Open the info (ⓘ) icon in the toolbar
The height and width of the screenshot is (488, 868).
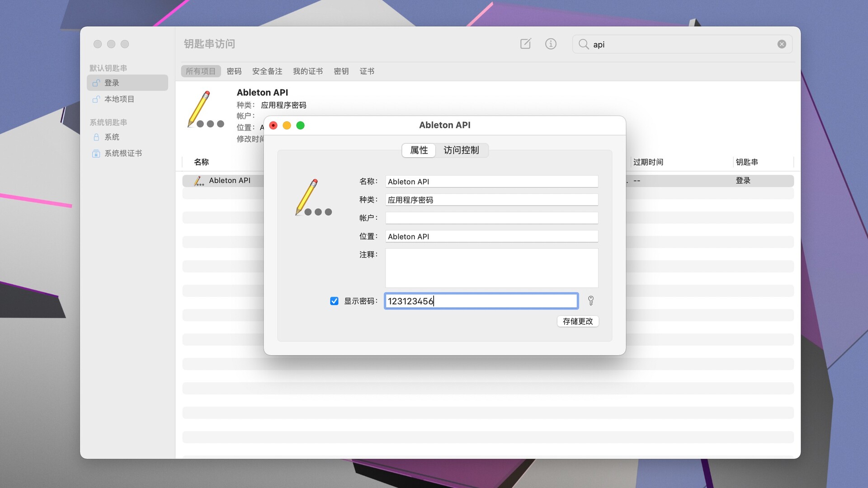point(551,44)
